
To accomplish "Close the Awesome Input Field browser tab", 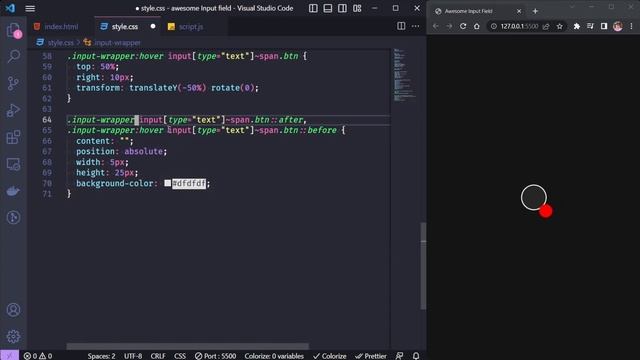I will [x=519, y=11].
